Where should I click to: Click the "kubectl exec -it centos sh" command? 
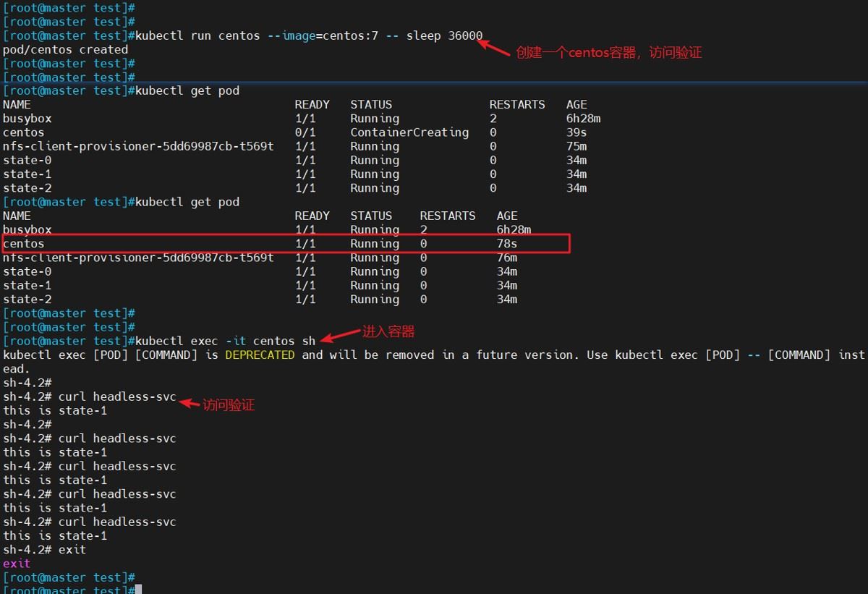pos(226,341)
